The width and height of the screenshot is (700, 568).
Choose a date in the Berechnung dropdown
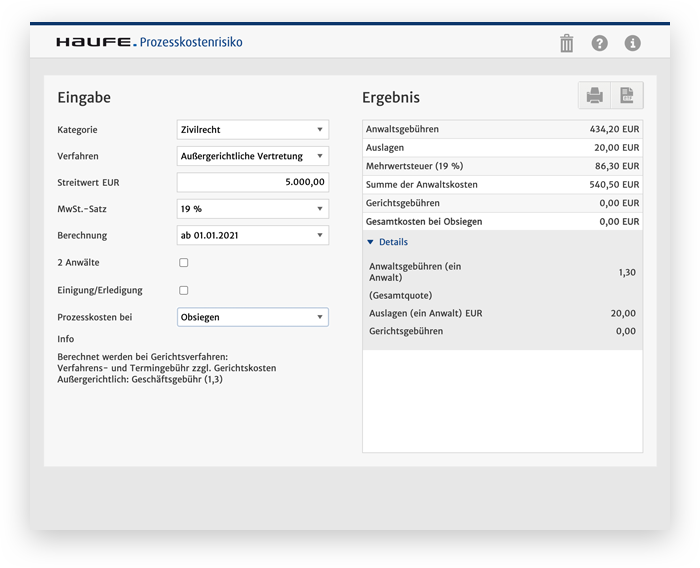(x=252, y=235)
